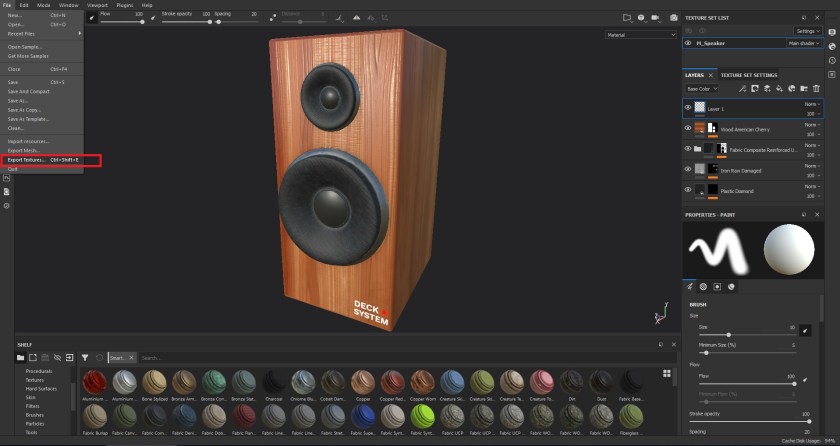Hide the Iron Raw Damaged layer
The height and width of the screenshot is (446, 840).
[x=688, y=169]
